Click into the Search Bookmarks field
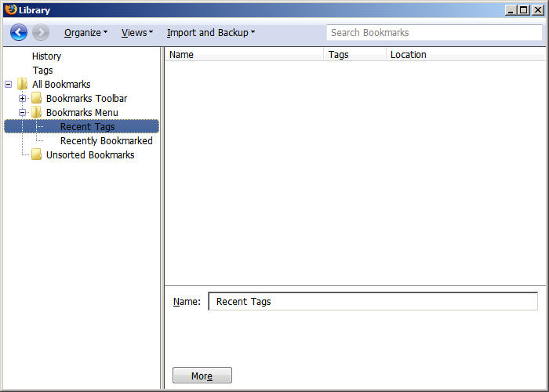Viewport: 549px width, 392px height. click(x=434, y=33)
